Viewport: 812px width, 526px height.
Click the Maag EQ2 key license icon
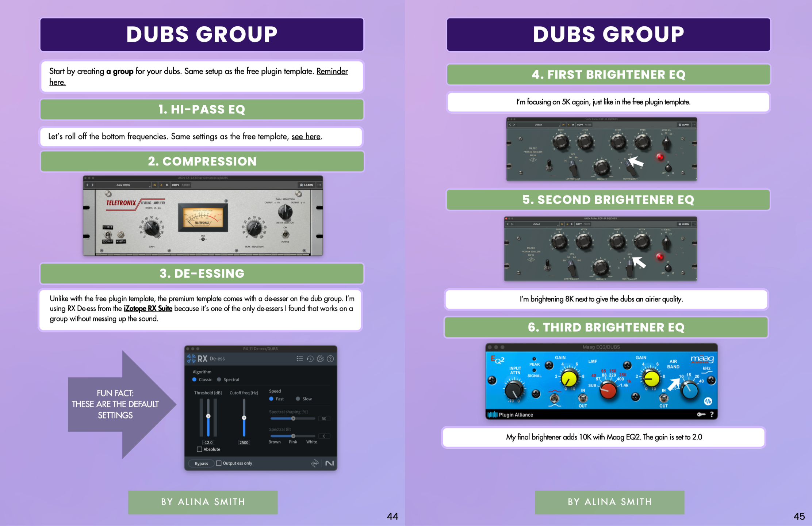click(701, 414)
